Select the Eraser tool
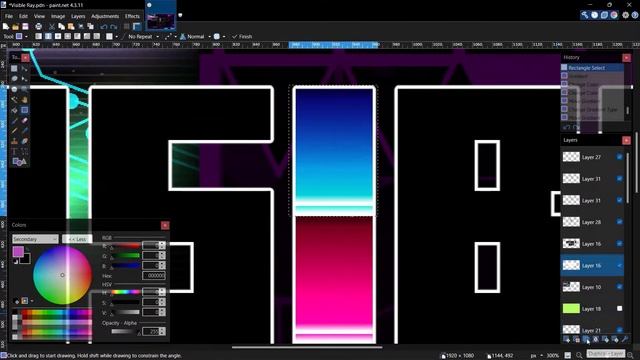 [x=24, y=121]
